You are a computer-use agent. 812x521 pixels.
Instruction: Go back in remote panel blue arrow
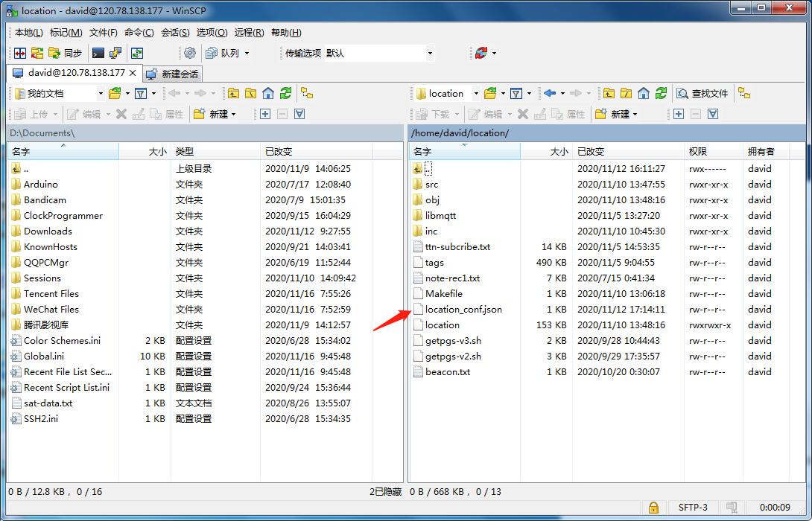550,94
